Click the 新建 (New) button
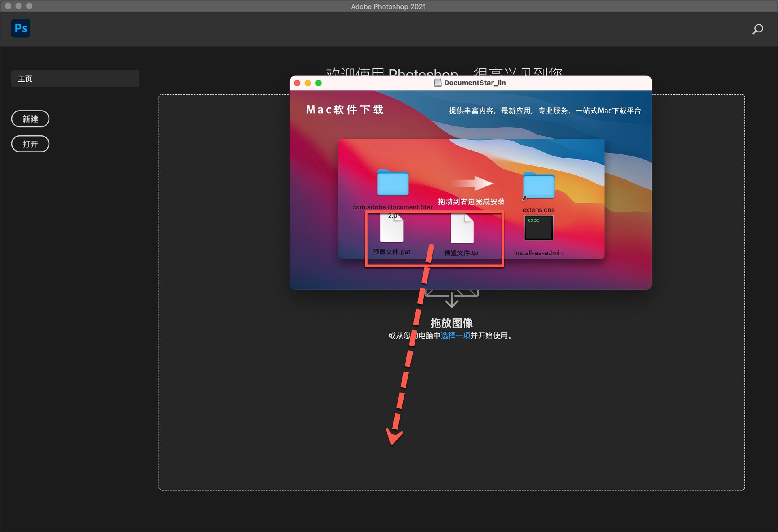 [x=30, y=119]
